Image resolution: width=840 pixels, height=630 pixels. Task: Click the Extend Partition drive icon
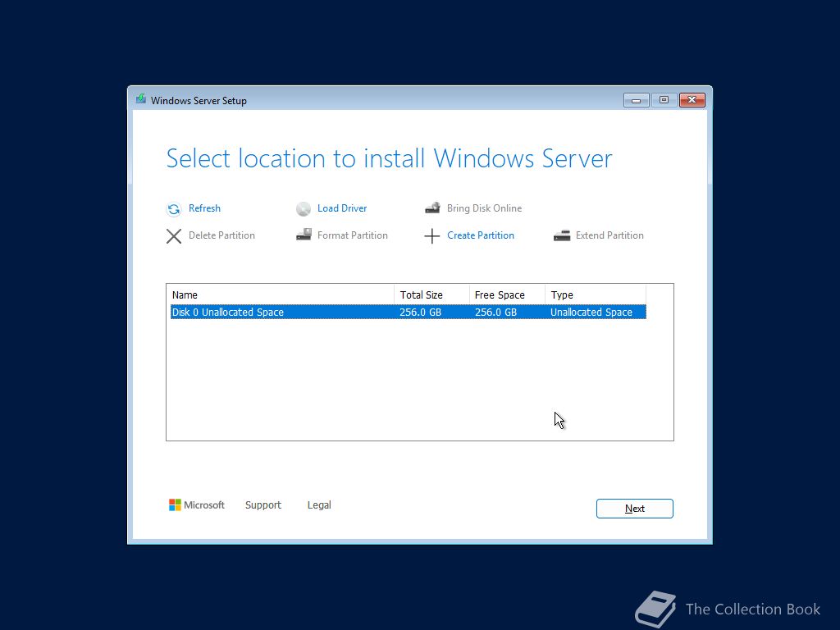point(562,235)
